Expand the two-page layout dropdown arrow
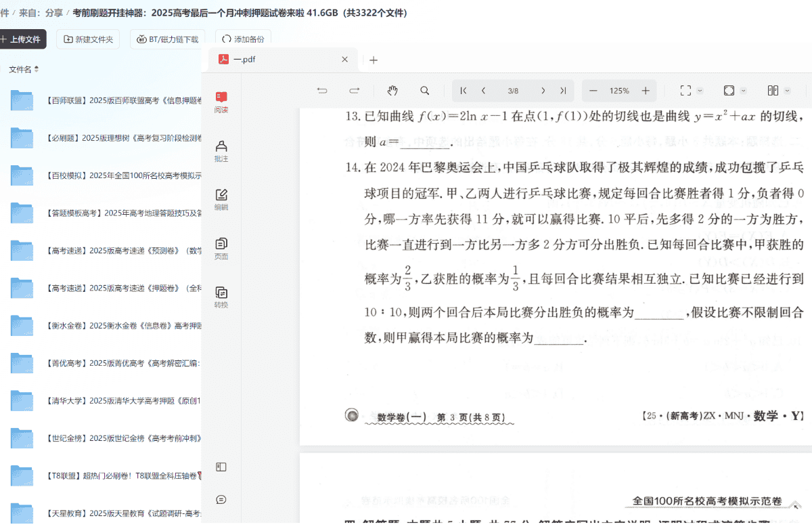Image resolution: width=812 pixels, height=531 pixels. [788, 91]
